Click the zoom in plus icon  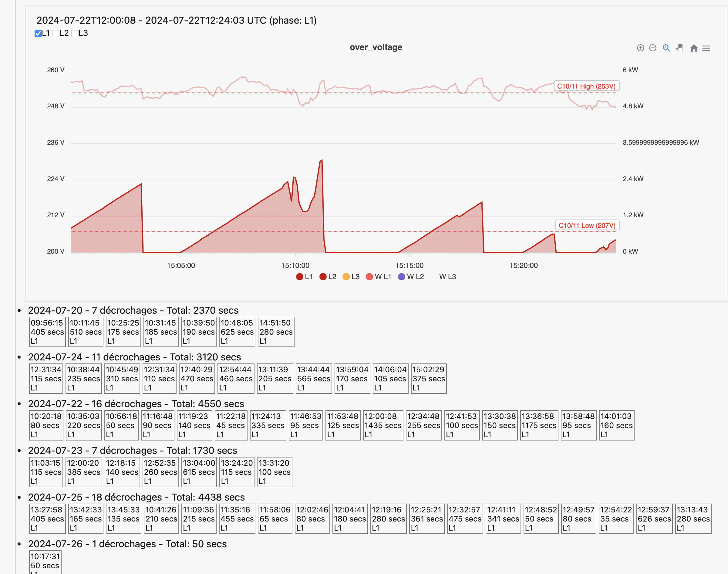coord(640,48)
